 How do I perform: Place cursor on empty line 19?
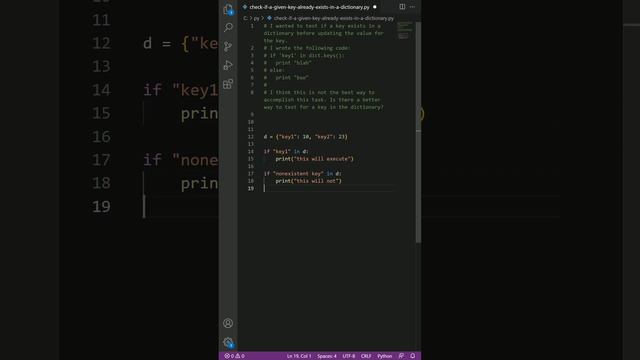click(x=329, y=188)
